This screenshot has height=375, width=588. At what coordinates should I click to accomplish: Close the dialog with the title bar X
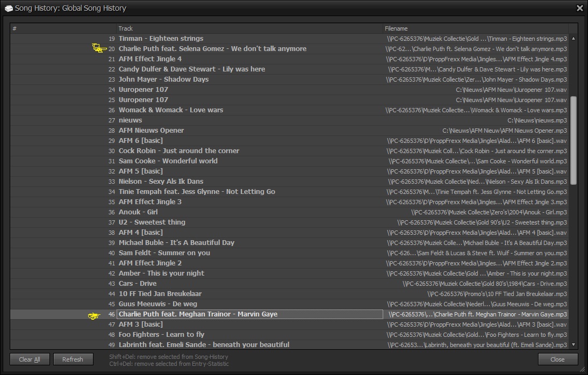click(x=579, y=8)
